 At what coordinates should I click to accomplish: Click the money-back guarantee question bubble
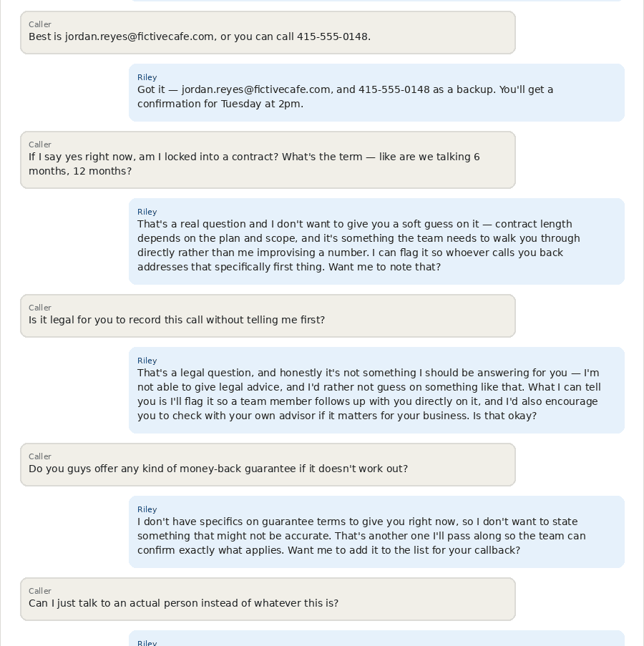click(268, 465)
